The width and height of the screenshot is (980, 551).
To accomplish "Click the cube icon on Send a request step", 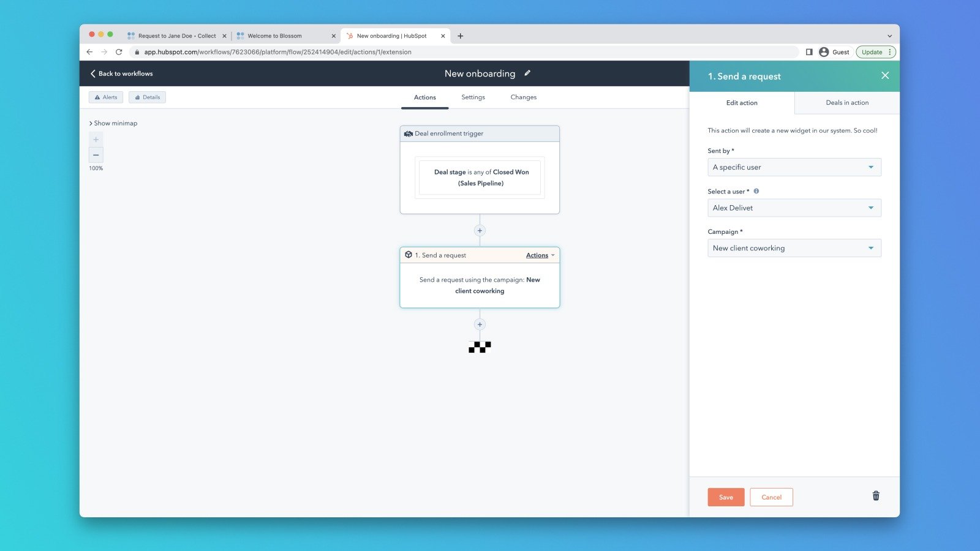I will coord(408,255).
